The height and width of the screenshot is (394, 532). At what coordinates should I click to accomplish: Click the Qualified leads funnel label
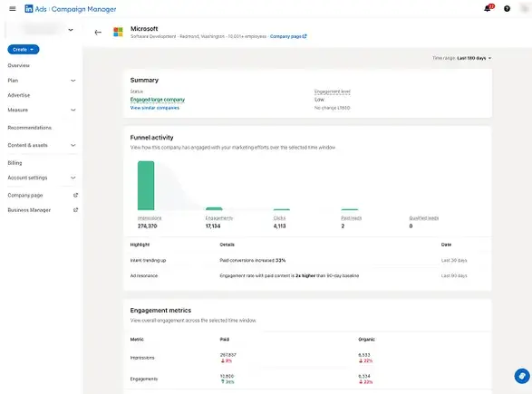point(424,218)
